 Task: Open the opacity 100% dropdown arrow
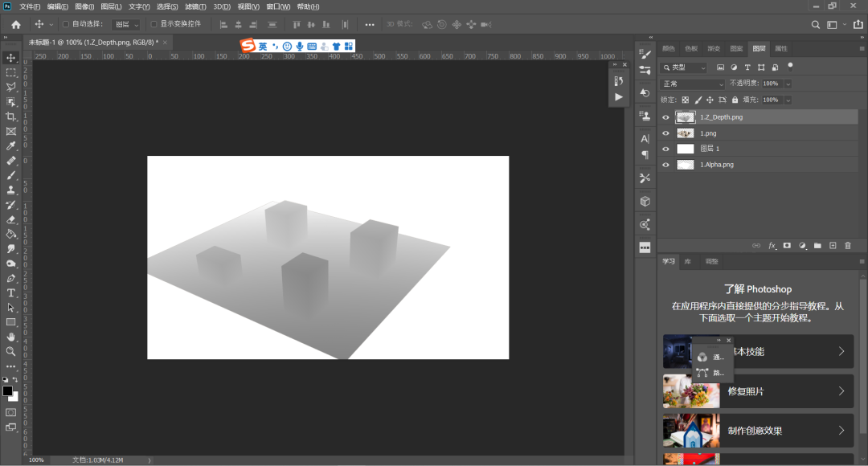[788, 84]
